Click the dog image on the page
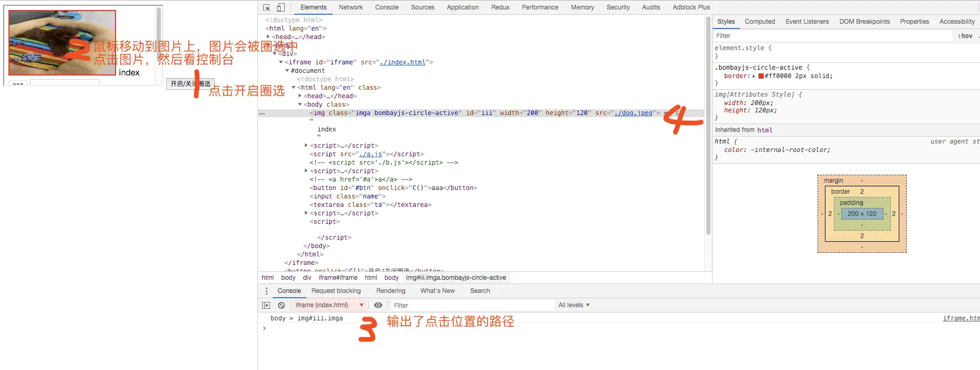Screen dimensions: 980x370 [x=62, y=43]
